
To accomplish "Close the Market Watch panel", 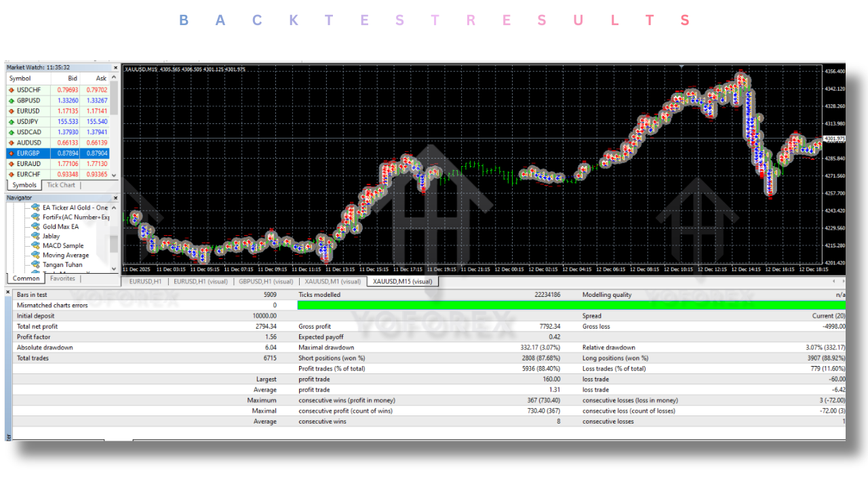I will pos(115,68).
